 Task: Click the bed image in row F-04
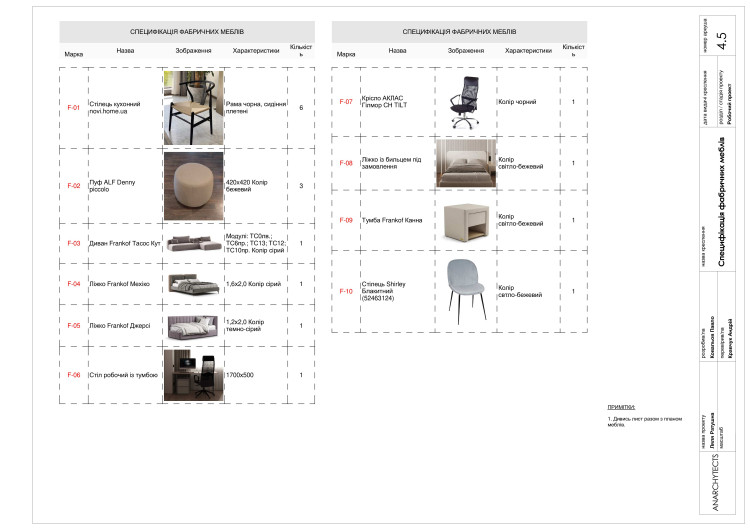[194, 284]
